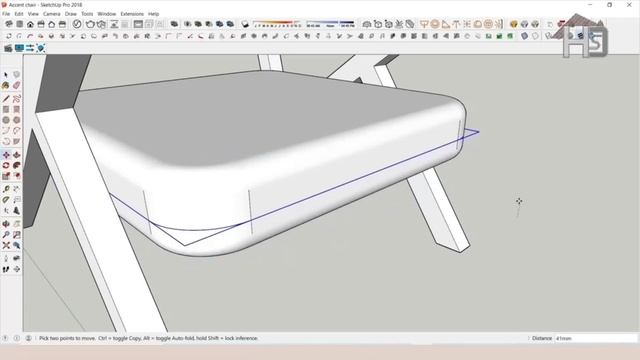Activate the Walk footprints tool
The image size is (640, 360).
6,269
